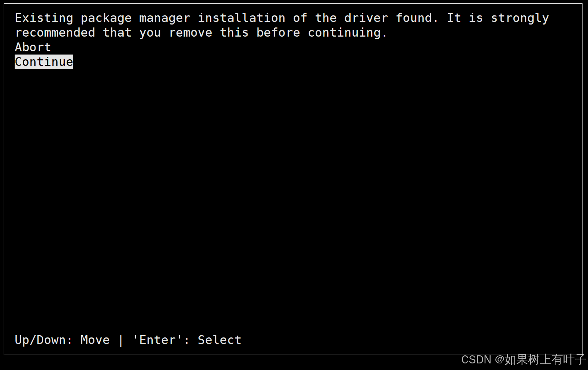Click the CSDN watermark text

pos(476,360)
